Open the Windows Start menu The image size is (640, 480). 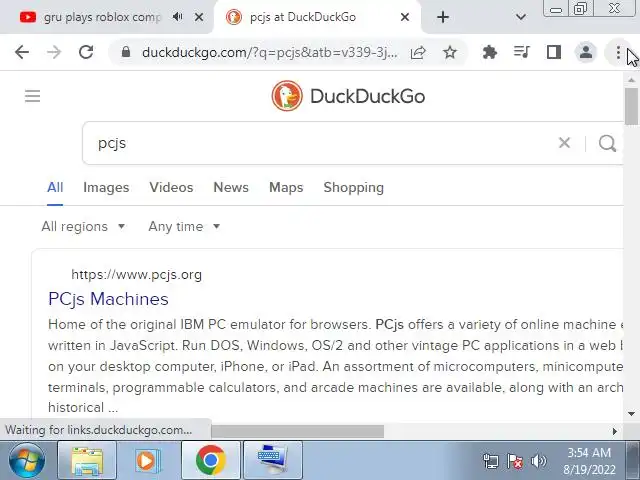point(27,461)
